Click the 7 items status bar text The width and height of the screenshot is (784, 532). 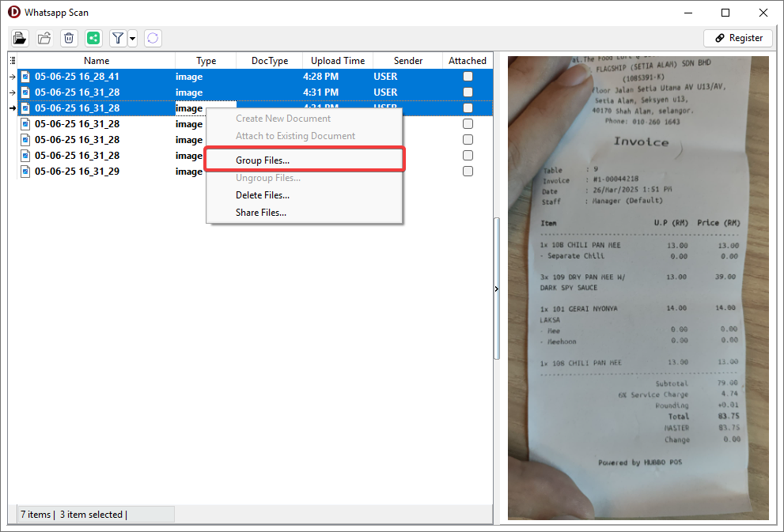[x=36, y=515]
